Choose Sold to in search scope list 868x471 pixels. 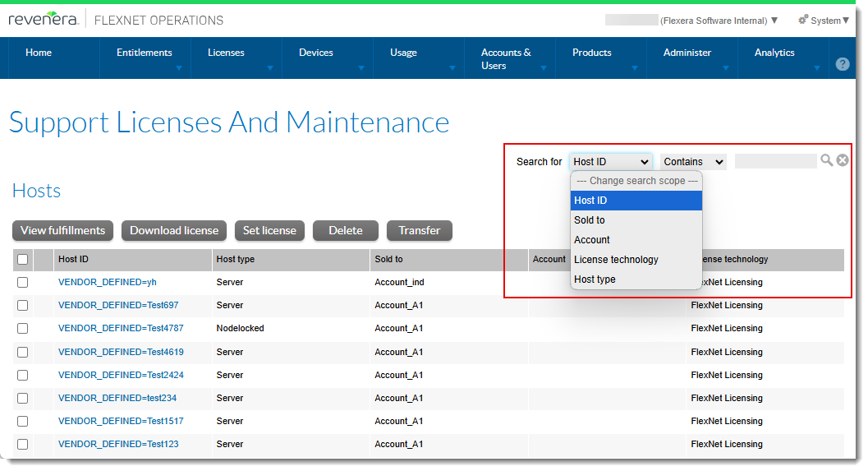(590, 220)
